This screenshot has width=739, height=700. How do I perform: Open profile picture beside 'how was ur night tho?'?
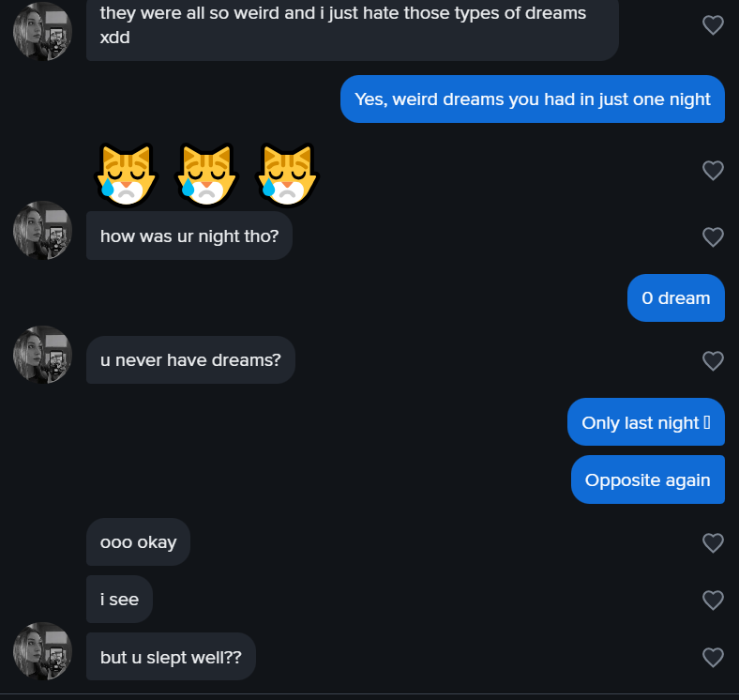coord(42,230)
